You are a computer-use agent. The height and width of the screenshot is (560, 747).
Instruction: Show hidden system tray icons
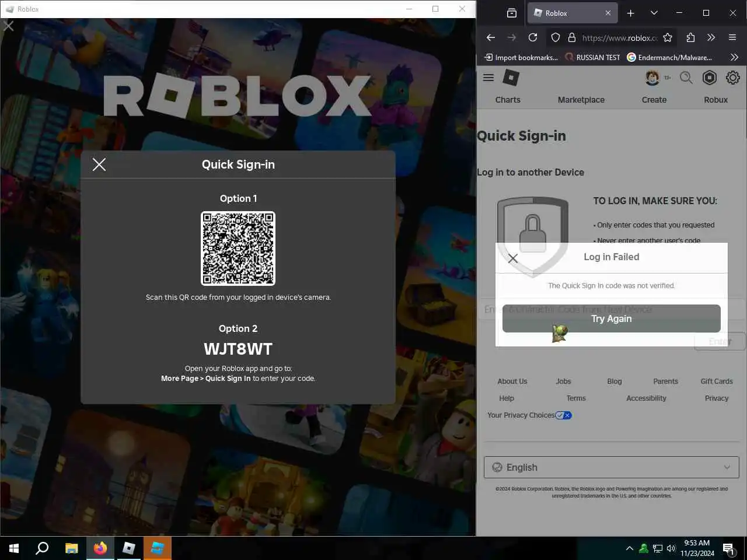629,548
